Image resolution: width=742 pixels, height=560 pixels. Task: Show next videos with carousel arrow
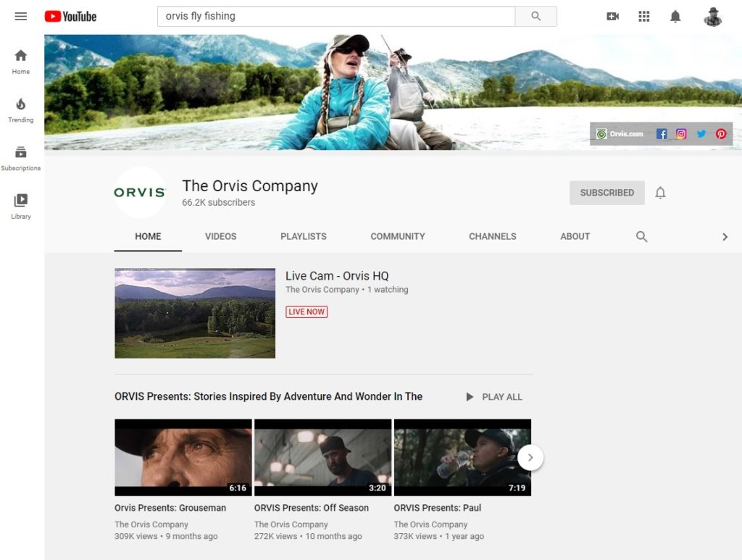(x=530, y=457)
